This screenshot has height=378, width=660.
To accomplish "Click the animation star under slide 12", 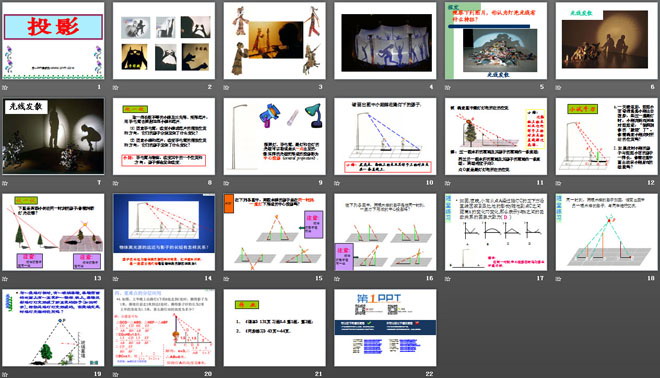I will [x=559, y=183].
